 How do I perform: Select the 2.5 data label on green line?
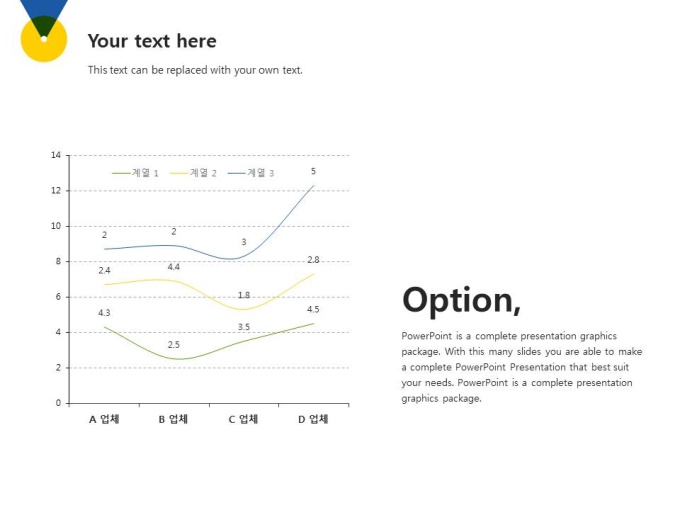click(173, 345)
